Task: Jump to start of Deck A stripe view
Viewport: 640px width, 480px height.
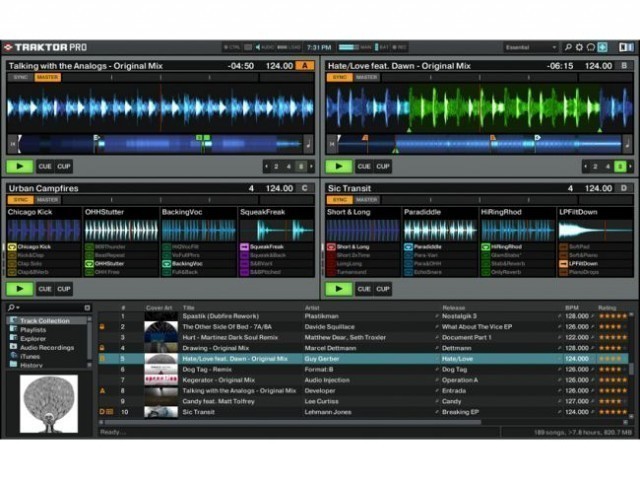Action: [13, 144]
